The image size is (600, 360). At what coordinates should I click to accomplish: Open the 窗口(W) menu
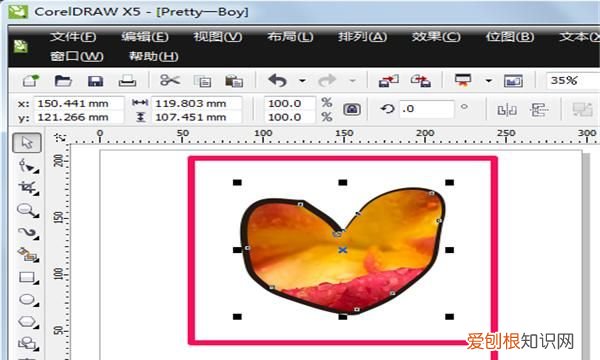coord(77,57)
